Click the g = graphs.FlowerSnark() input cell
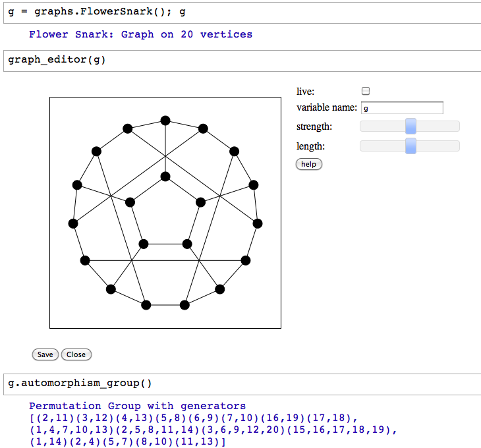Viewport: 481px width, 448px height. (242, 13)
